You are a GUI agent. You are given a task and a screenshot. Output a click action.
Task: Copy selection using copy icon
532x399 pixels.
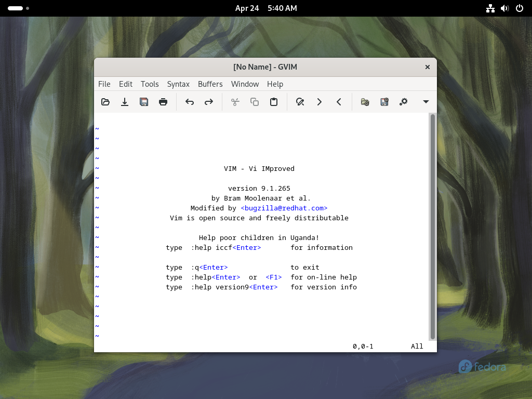[255, 102]
